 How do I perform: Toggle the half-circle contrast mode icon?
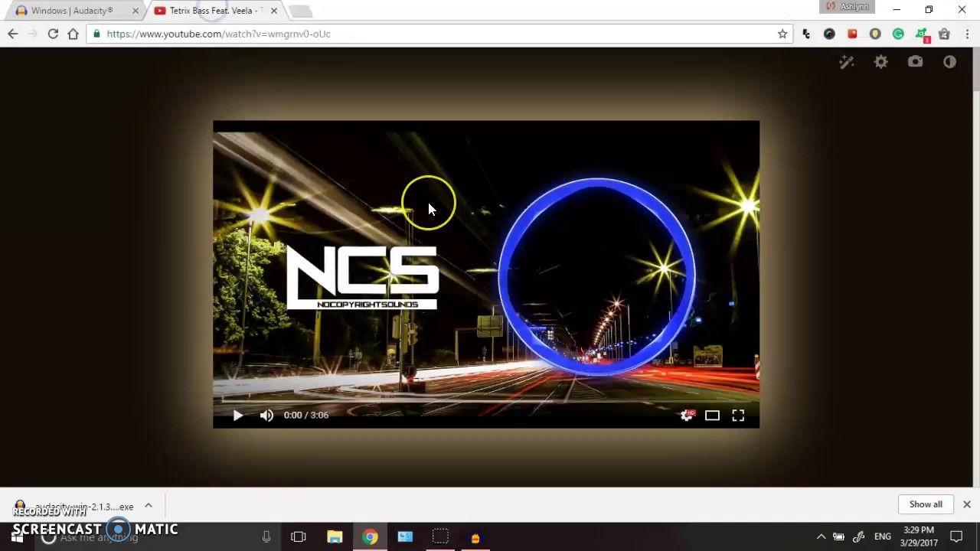(950, 62)
